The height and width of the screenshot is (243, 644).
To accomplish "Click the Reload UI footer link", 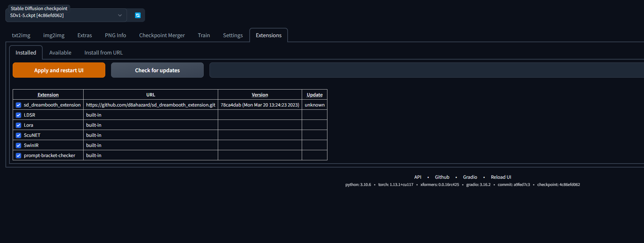I will tap(501, 177).
